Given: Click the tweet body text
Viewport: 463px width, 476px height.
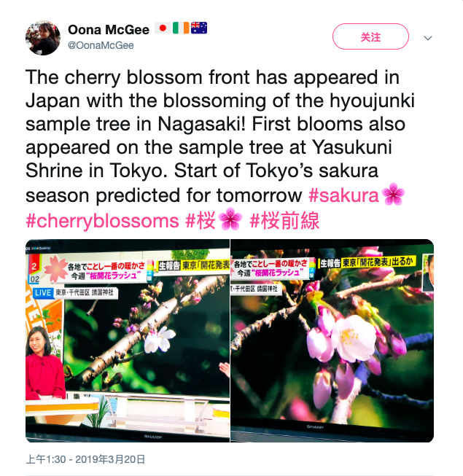Looking at the screenshot, I should 220,136.
